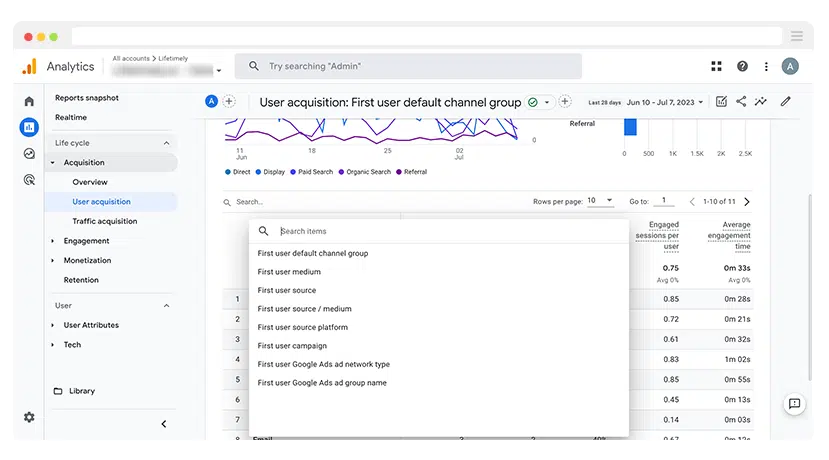Screen dimensions: 829x460
Task: Click Lifetimely in the breadcrumb
Action: coord(173,58)
